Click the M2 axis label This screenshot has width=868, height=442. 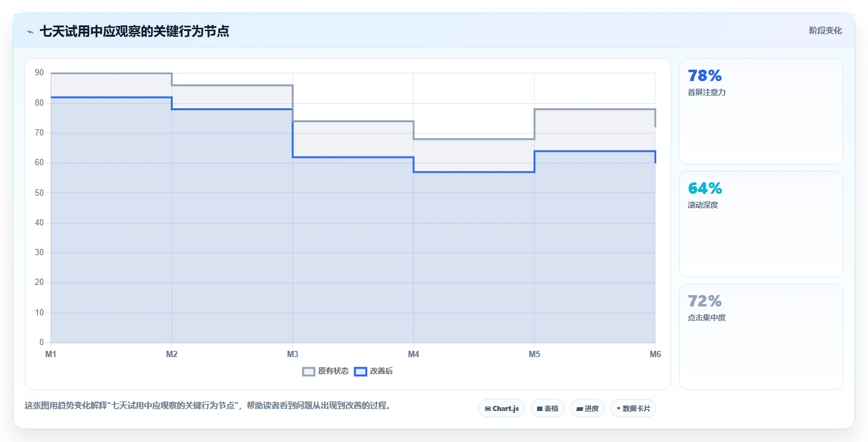(x=171, y=354)
